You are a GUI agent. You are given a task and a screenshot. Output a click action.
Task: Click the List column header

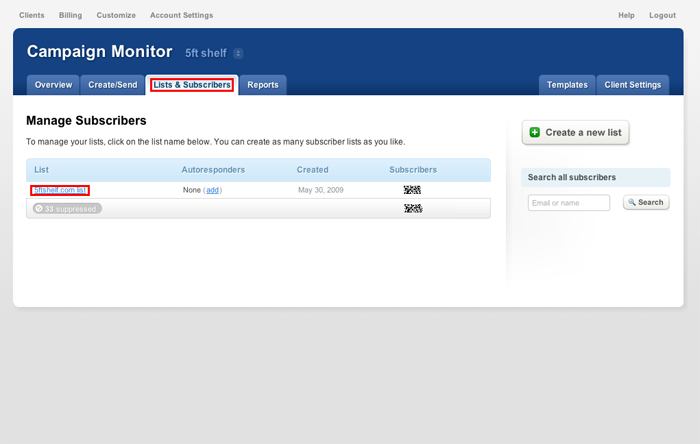tap(41, 170)
